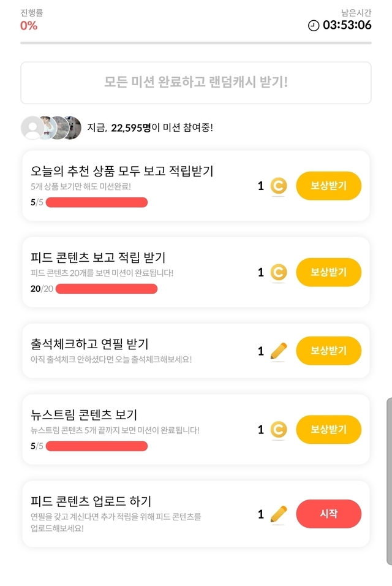
Task: Click the clock icon beside remaining time
Action: [x=314, y=25]
